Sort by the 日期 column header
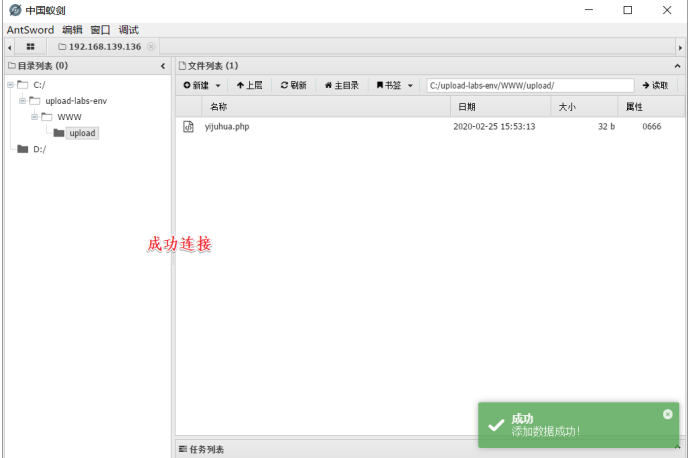This screenshot has height=458, width=693. click(x=500, y=107)
